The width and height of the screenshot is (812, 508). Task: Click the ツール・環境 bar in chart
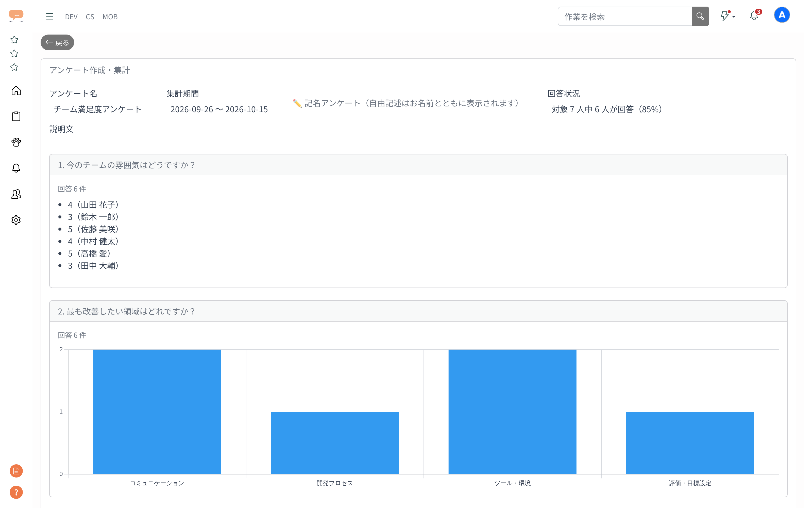click(512, 411)
